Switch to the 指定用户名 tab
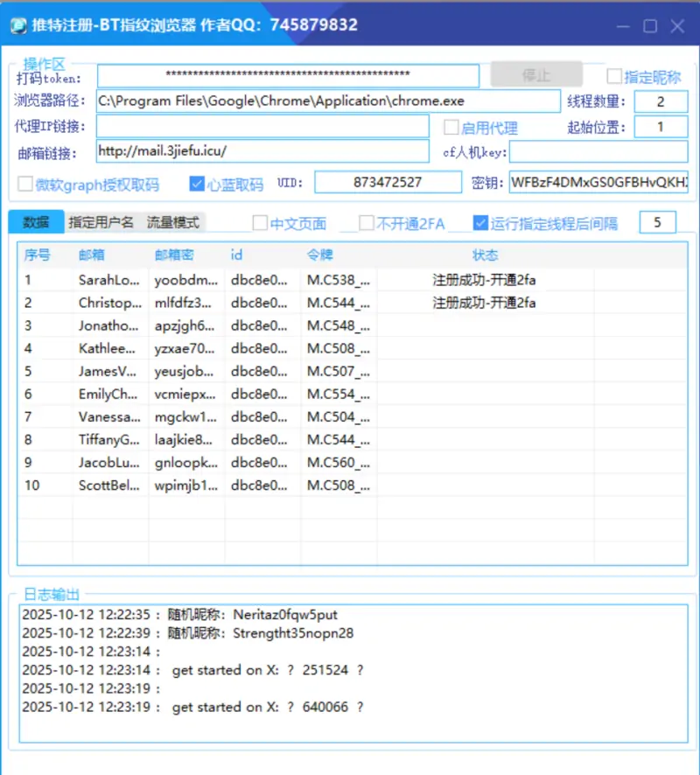The image size is (700, 775). point(101,222)
